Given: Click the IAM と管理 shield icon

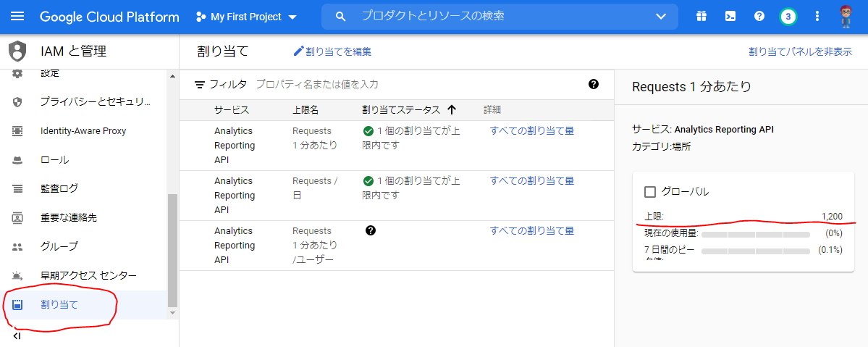Looking at the screenshot, I should 17,51.
